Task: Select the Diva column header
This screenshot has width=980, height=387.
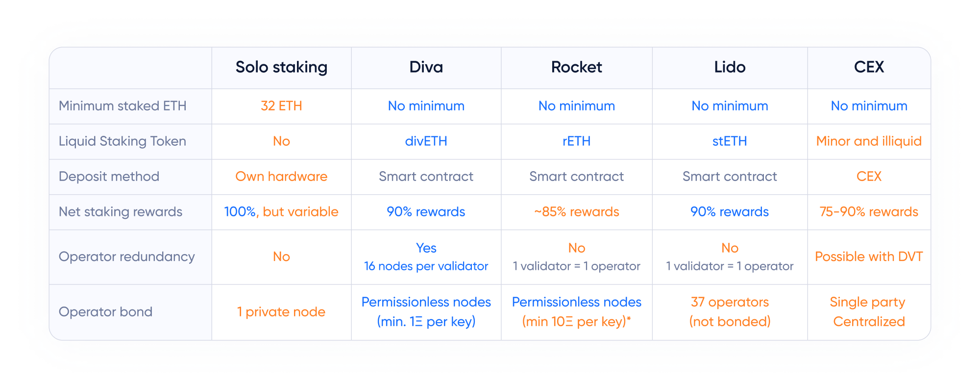Action: tap(426, 67)
